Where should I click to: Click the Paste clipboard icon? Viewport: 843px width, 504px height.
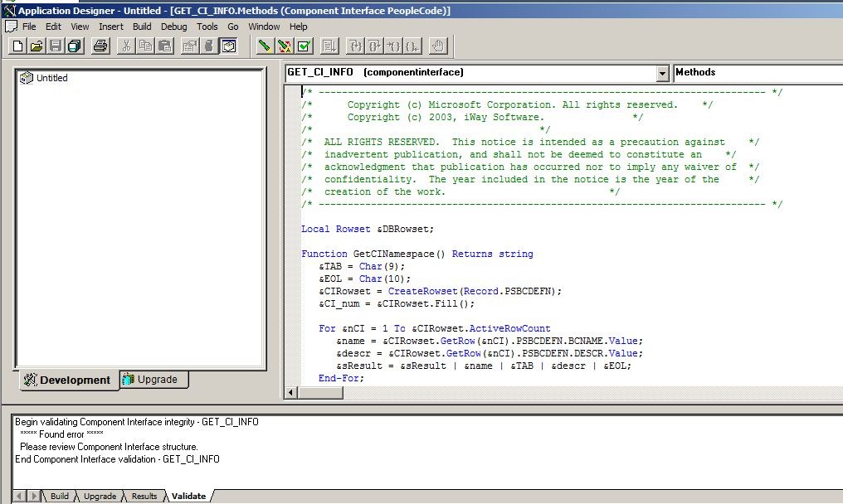[165, 46]
